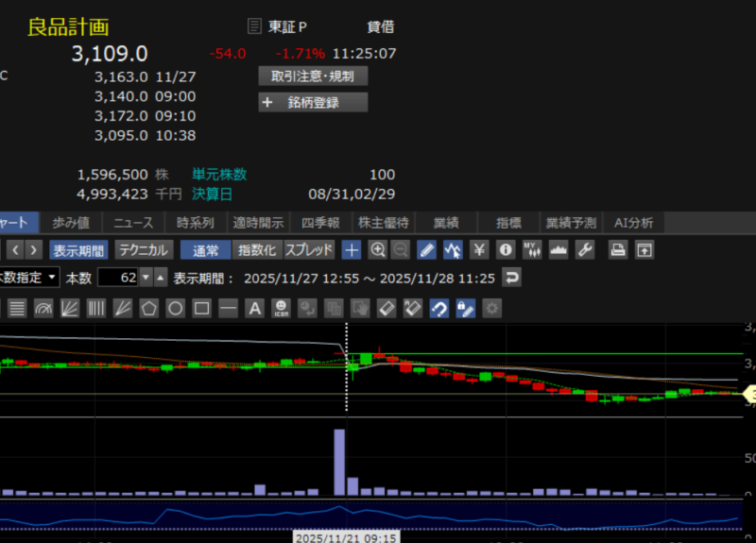The width and height of the screenshot is (756, 543).
Task: Select the ellipse drawing tool
Action: 176,308
